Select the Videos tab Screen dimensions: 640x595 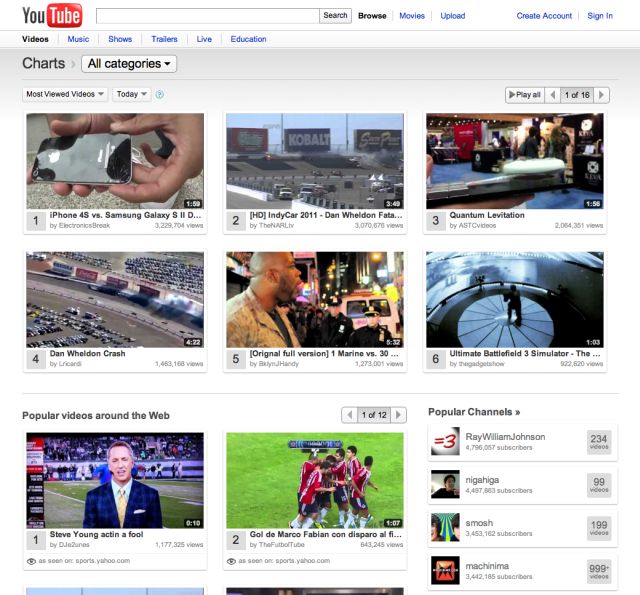[35, 39]
